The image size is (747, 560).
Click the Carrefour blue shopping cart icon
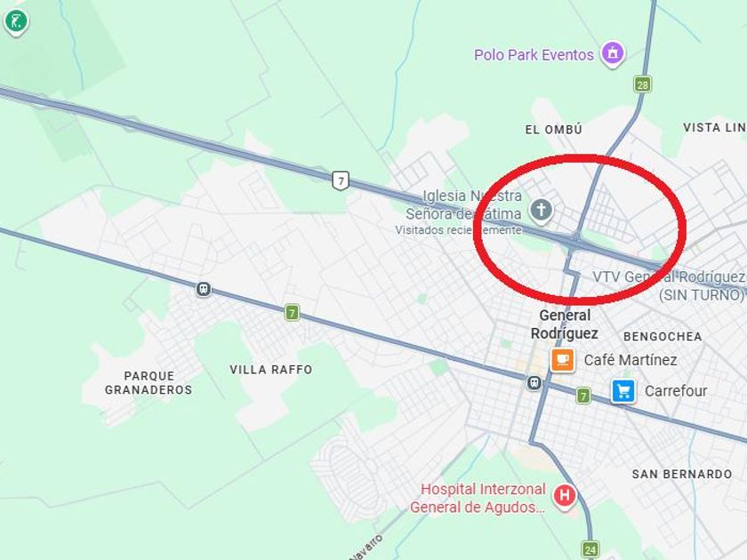[623, 391]
